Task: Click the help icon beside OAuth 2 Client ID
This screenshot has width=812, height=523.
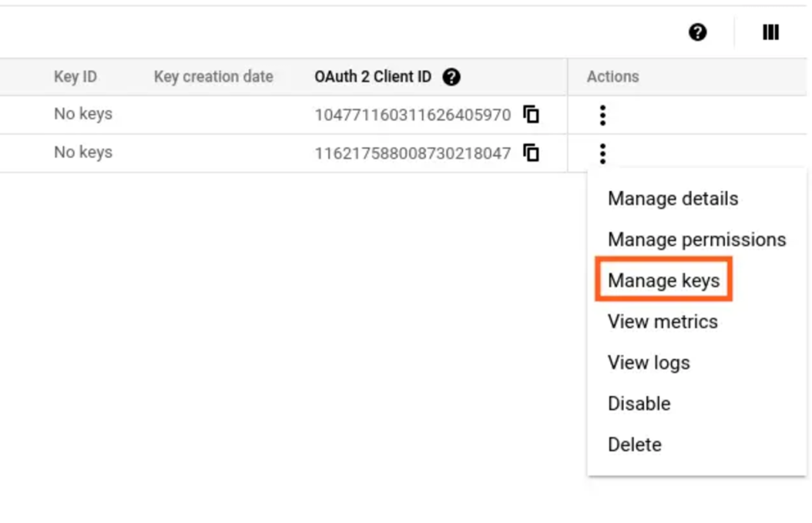Action: [451, 76]
